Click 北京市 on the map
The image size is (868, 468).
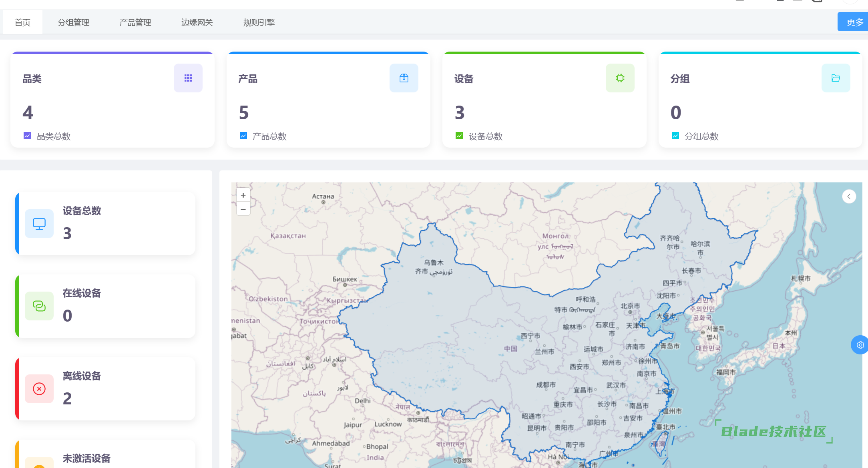pyautogui.click(x=630, y=306)
